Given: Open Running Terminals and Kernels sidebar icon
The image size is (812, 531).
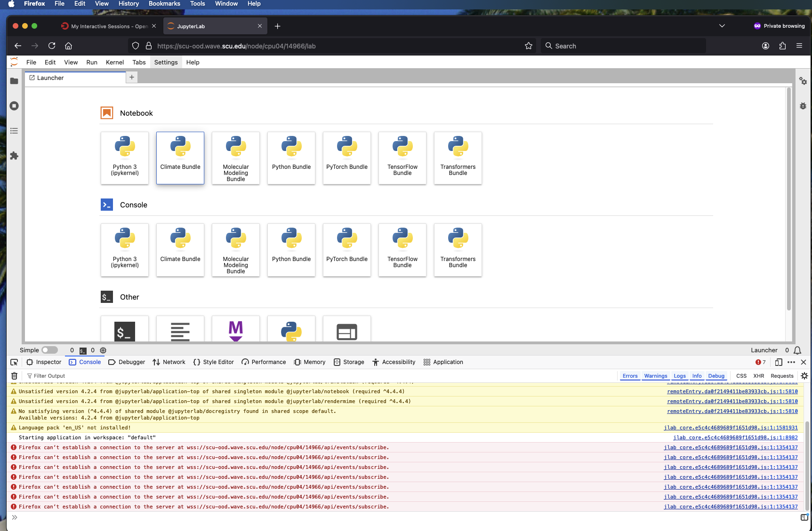Looking at the screenshot, I should 14,106.
